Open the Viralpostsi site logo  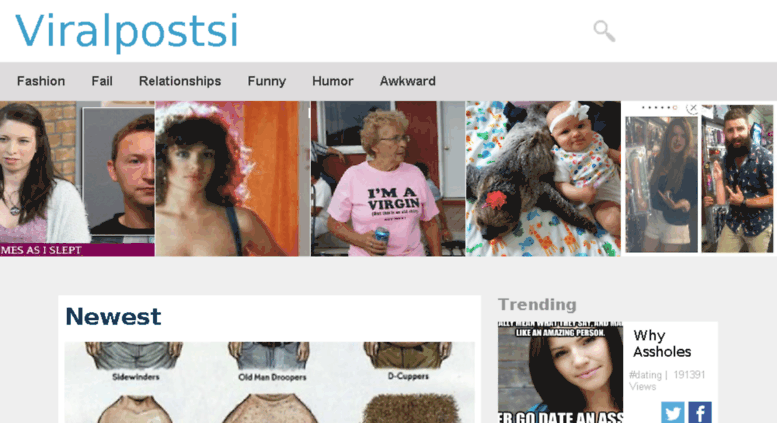pyautogui.click(x=127, y=31)
